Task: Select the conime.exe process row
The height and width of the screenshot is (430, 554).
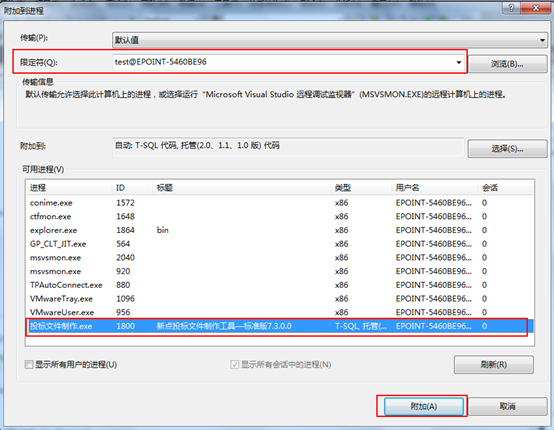Action: (280, 203)
